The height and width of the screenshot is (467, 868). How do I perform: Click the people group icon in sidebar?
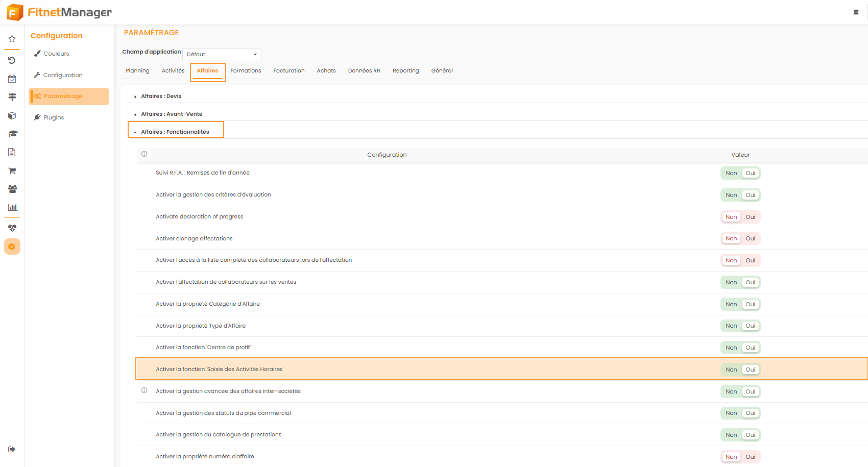pos(12,189)
